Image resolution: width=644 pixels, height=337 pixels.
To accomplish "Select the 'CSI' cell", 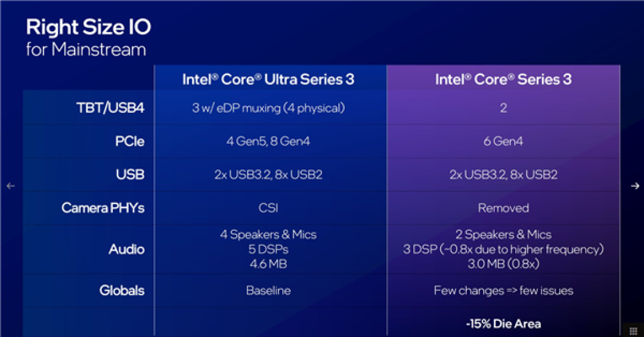I will click(268, 208).
